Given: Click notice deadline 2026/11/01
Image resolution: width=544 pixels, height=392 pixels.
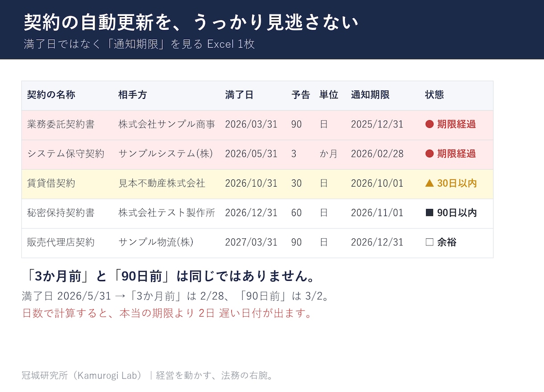Looking at the screenshot, I should (x=377, y=213).
